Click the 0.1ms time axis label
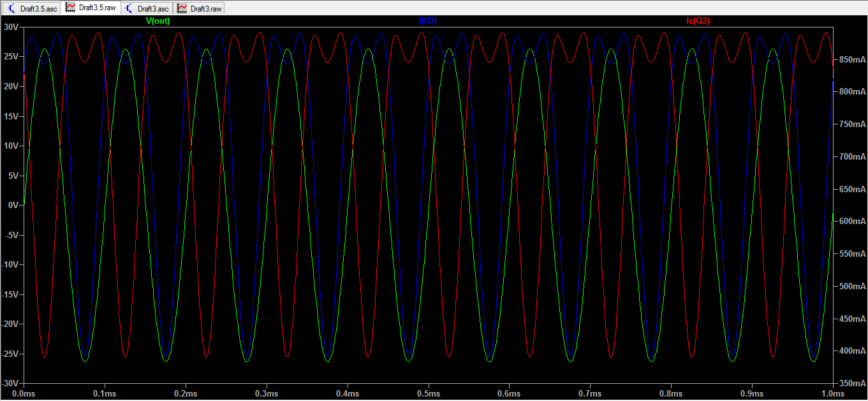The image size is (868, 401). (x=105, y=395)
